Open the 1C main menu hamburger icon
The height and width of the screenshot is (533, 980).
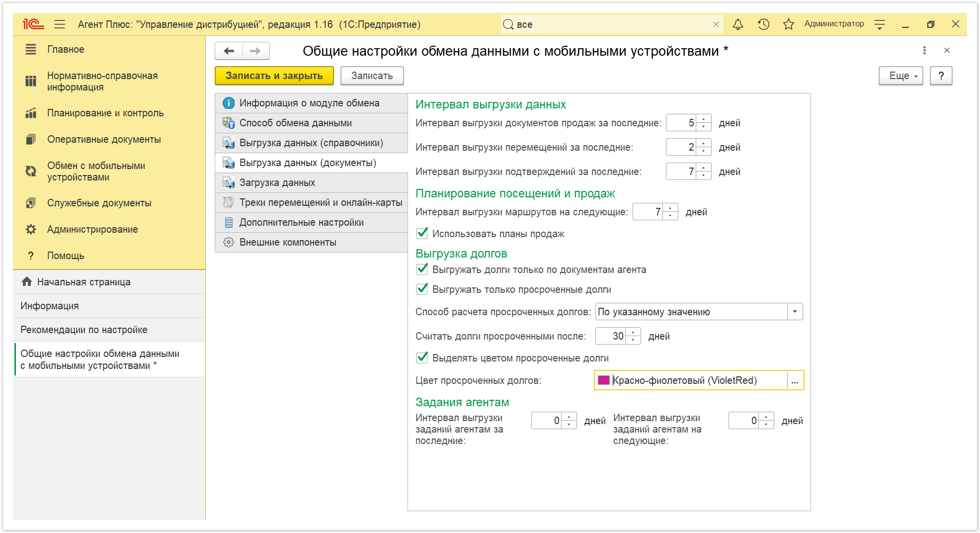click(60, 24)
